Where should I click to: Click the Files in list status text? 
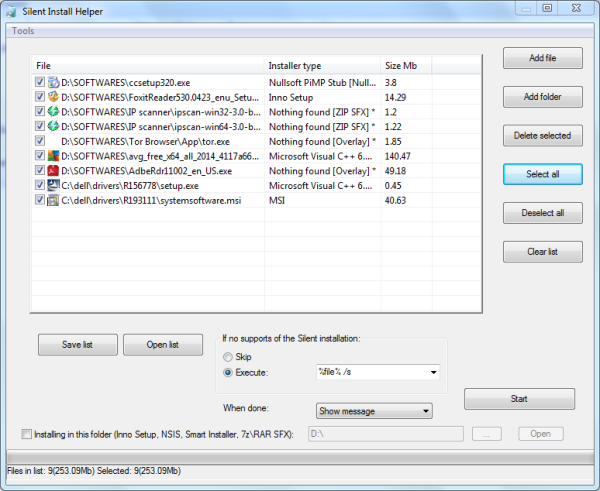94,471
